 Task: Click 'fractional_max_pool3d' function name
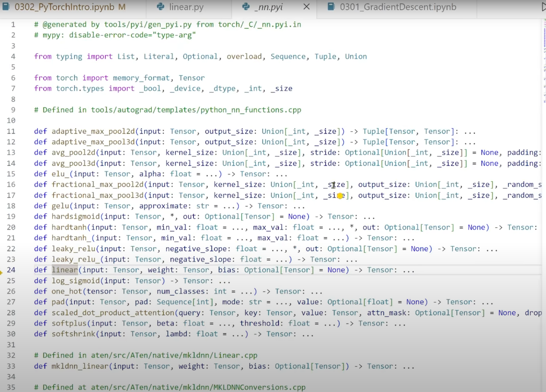pyautogui.click(x=98, y=195)
